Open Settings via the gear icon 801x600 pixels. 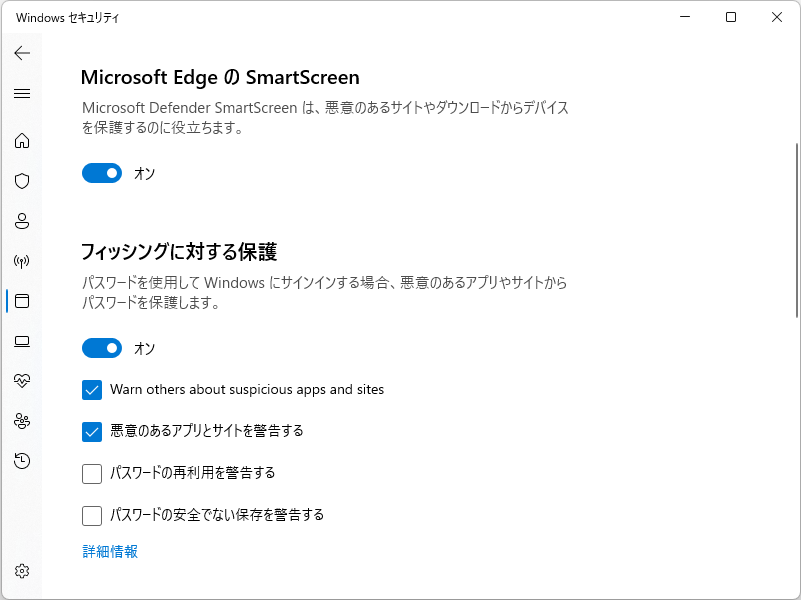(x=22, y=571)
